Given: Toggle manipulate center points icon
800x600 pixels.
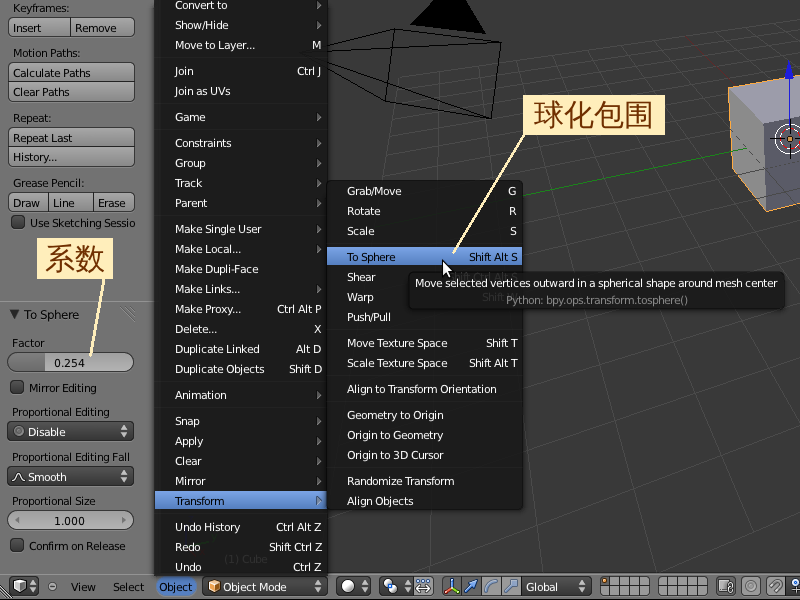Looking at the screenshot, I should tap(423, 586).
